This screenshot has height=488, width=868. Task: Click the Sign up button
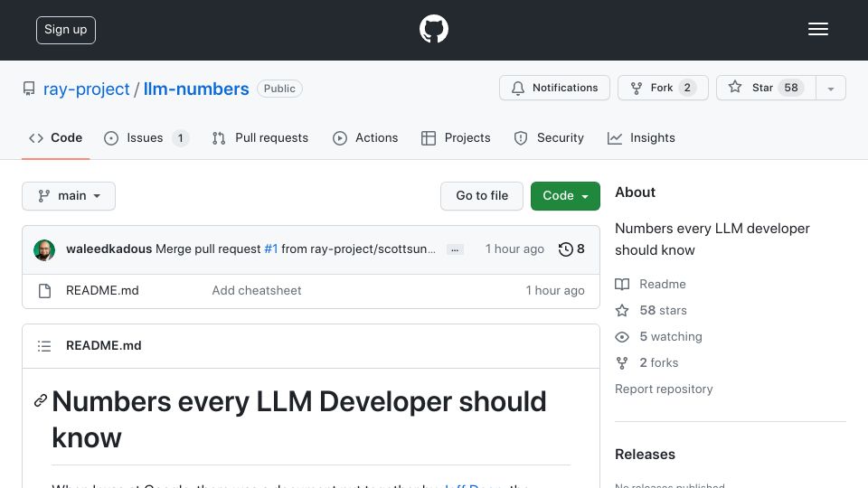(x=66, y=30)
